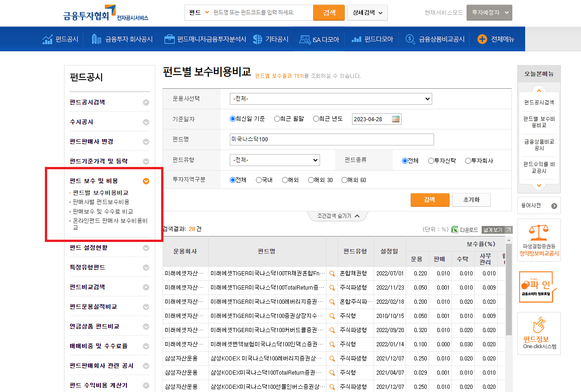Open 펀드 search type dropdown in header
581x392 pixels.
[199, 12]
